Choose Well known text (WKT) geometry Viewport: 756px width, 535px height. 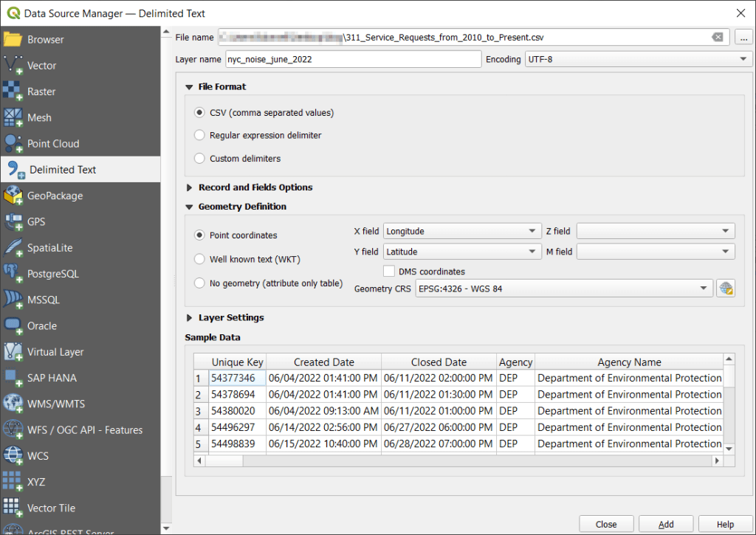pyautogui.click(x=199, y=259)
